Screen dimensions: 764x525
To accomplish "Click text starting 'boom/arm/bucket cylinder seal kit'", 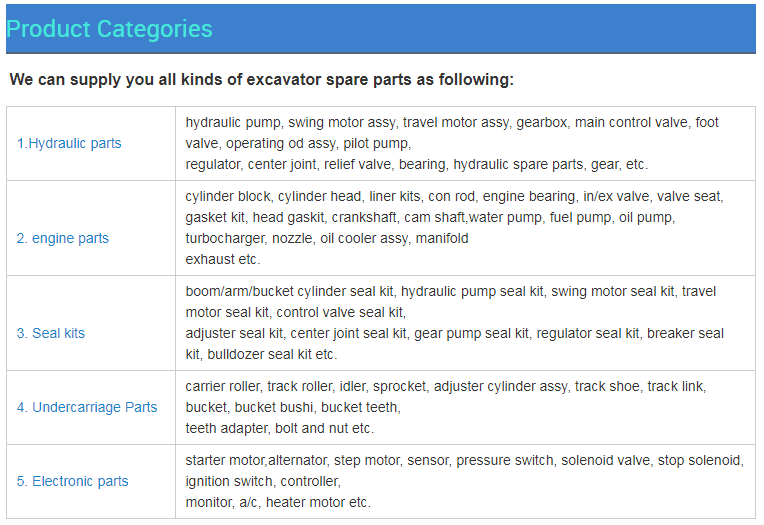I will coord(451,302).
